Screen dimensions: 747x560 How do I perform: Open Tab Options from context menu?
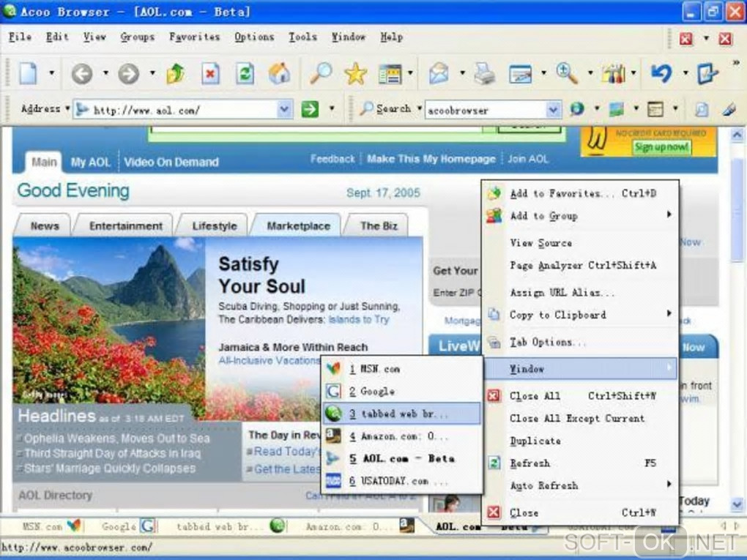581,342
